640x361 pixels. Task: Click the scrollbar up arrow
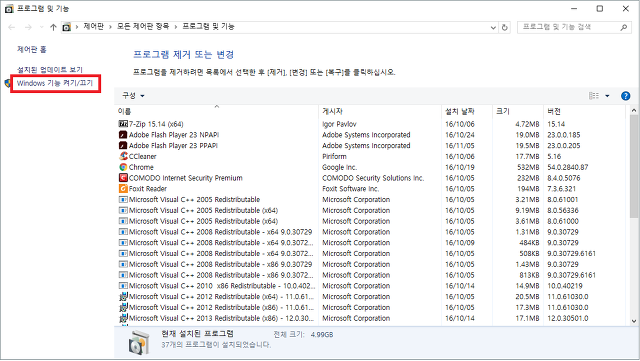point(633,111)
